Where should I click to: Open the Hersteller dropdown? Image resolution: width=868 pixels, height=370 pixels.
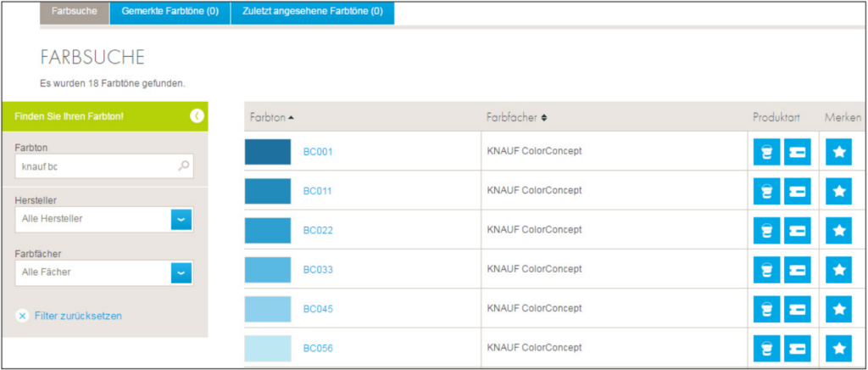click(x=181, y=219)
